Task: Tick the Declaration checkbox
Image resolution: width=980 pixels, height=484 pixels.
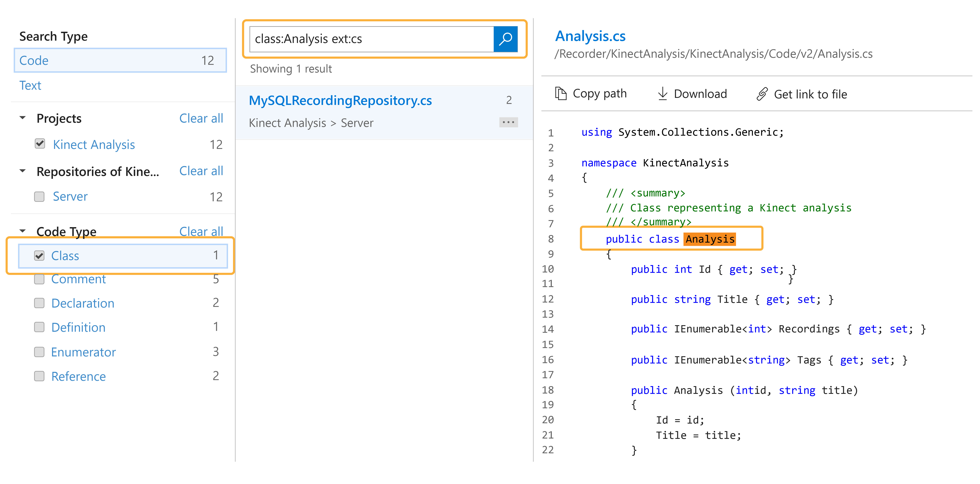Action: (39, 303)
